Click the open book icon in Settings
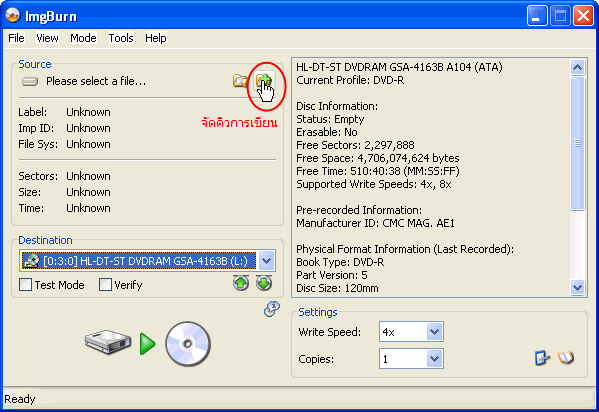Image resolution: width=599 pixels, height=412 pixels. pyautogui.click(x=566, y=358)
